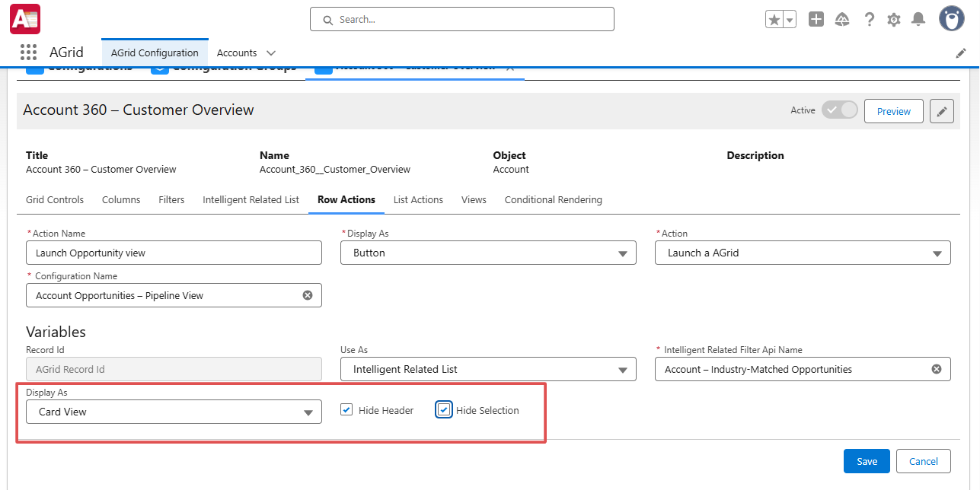Open the Action Launch a AGrid dropdown
980x490 pixels.
pyautogui.click(x=803, y=253)
